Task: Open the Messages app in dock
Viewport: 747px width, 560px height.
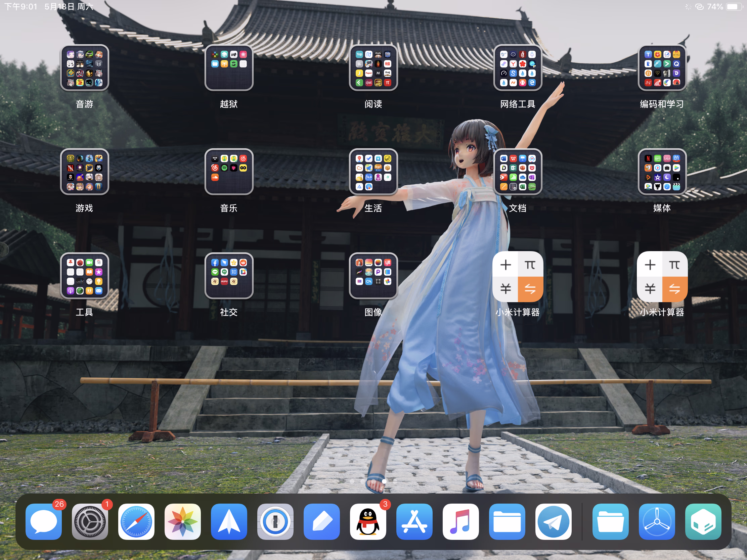Action: coord(44,521)
